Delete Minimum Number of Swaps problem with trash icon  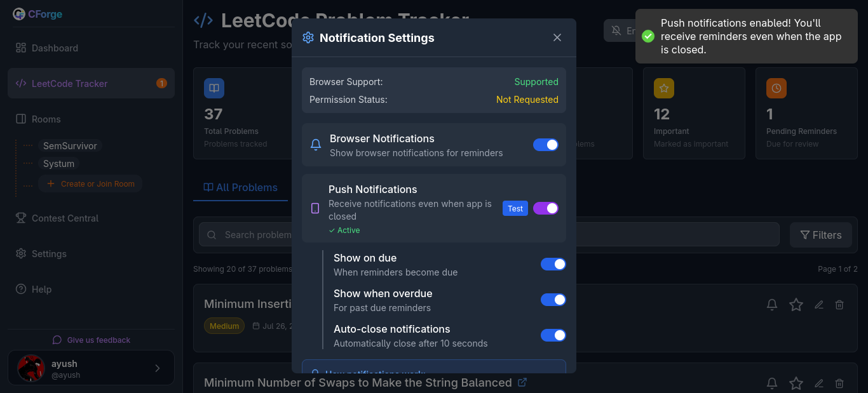coord(839,383)
